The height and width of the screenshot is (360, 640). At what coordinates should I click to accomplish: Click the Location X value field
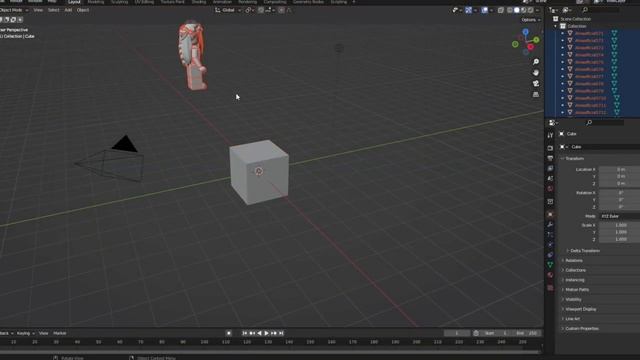619,169
